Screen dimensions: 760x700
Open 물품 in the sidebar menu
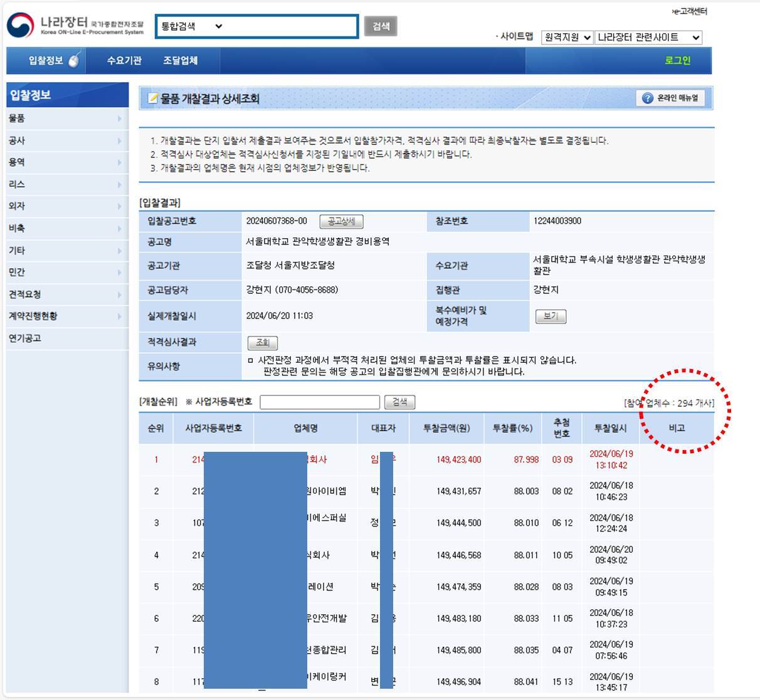point(17,118)
